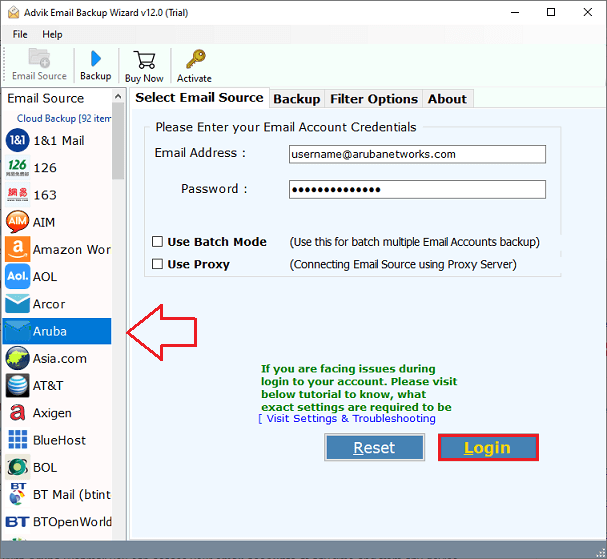Choose the Amazon WorkMail orange icon
607x559 pixels.
coord(17,249)
